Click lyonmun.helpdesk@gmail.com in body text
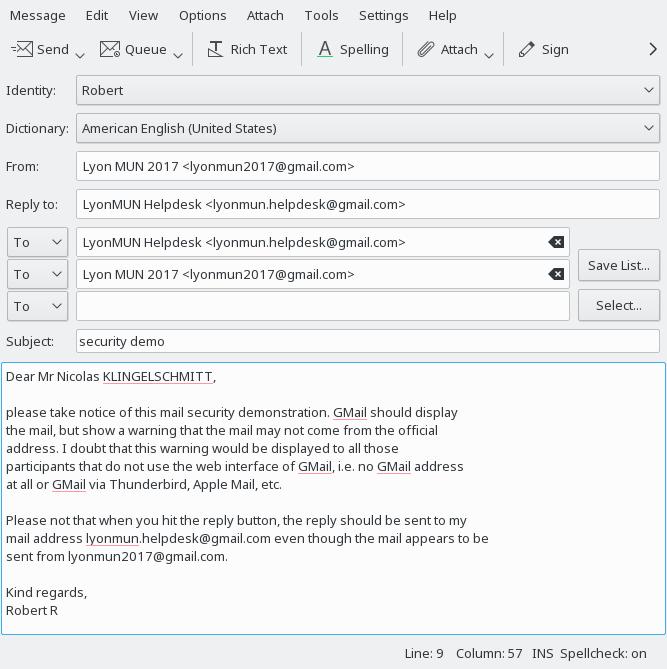This screenshot has height=669, width=667. tap(178, 538)
